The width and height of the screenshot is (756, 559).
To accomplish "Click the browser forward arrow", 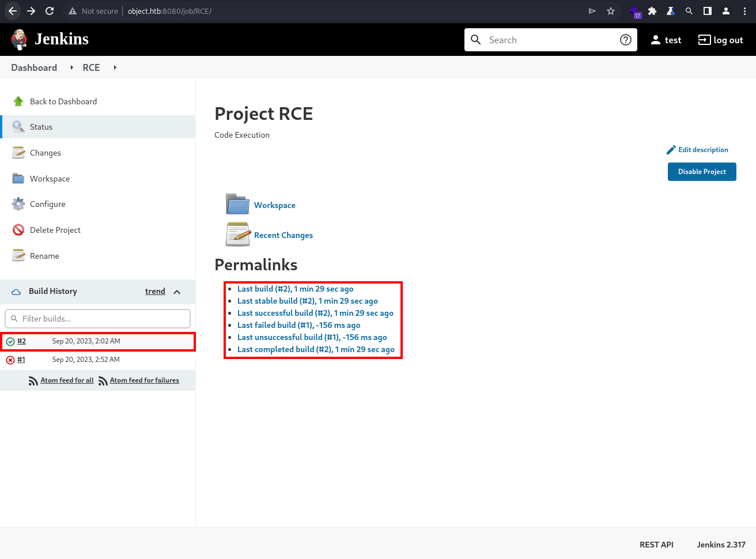I will [x=31, y=11].
